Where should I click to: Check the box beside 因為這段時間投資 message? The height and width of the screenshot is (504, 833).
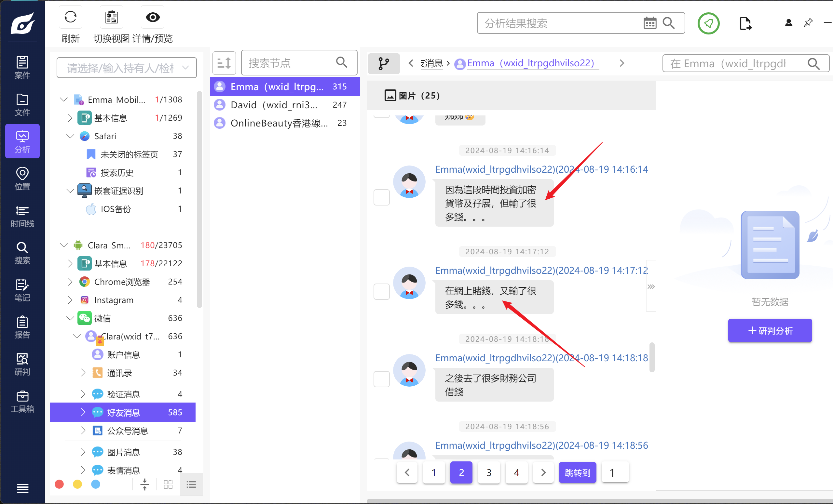[381, 197]
